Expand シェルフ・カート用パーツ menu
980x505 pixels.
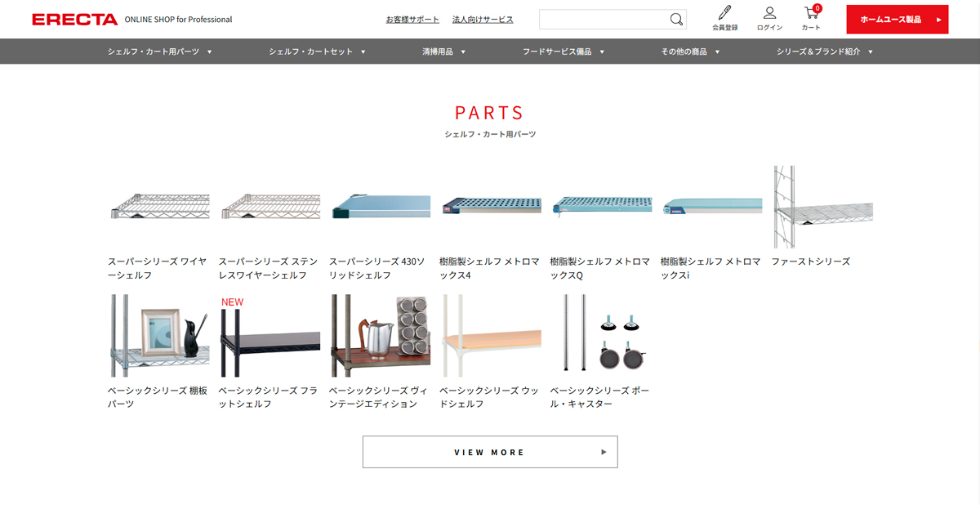click(159, 51)
